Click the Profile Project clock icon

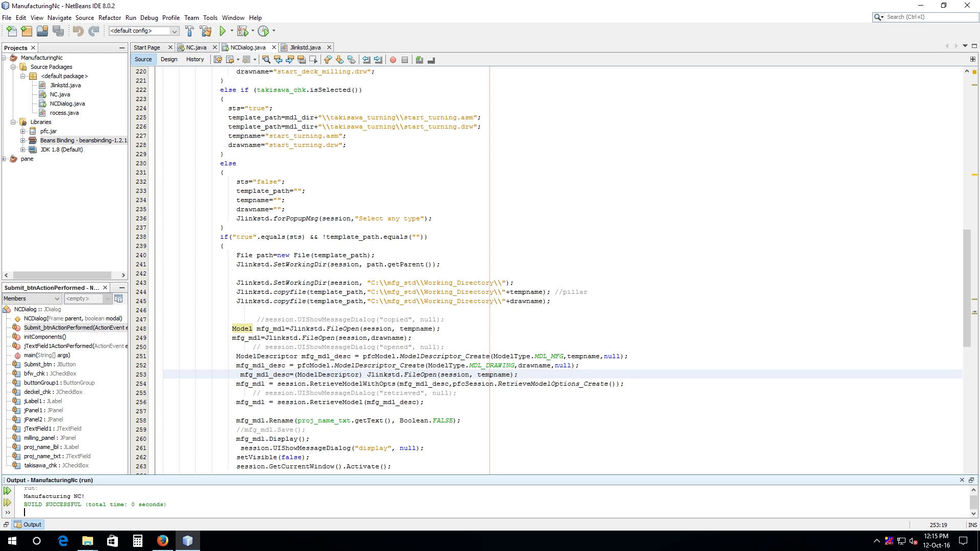point(263,31)
